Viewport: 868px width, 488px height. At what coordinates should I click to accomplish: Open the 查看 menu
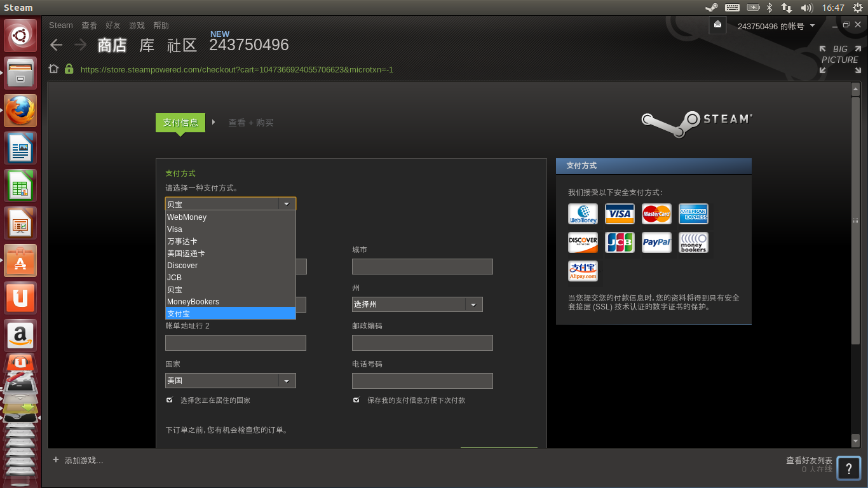coord(89,25)
